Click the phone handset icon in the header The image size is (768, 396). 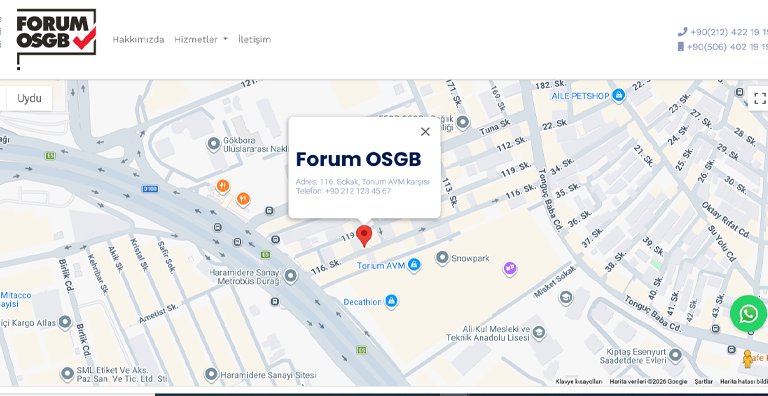click(682, 32)
